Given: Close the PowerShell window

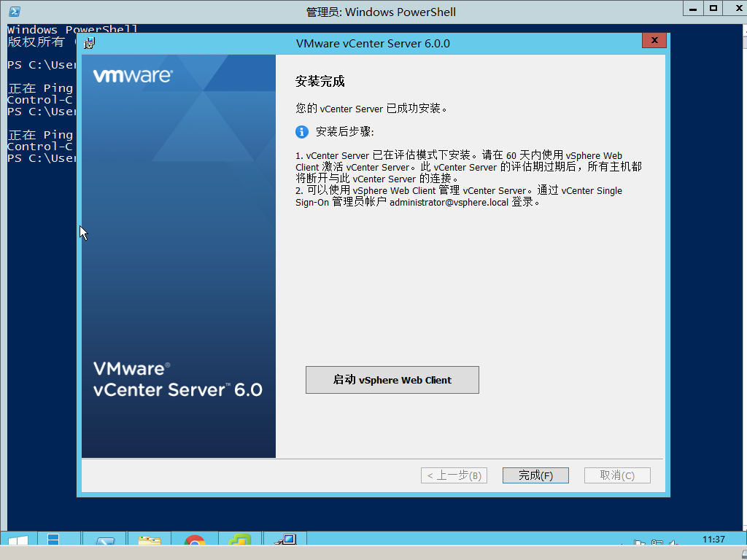Looking at the screenshot, I should pos(737,9).
